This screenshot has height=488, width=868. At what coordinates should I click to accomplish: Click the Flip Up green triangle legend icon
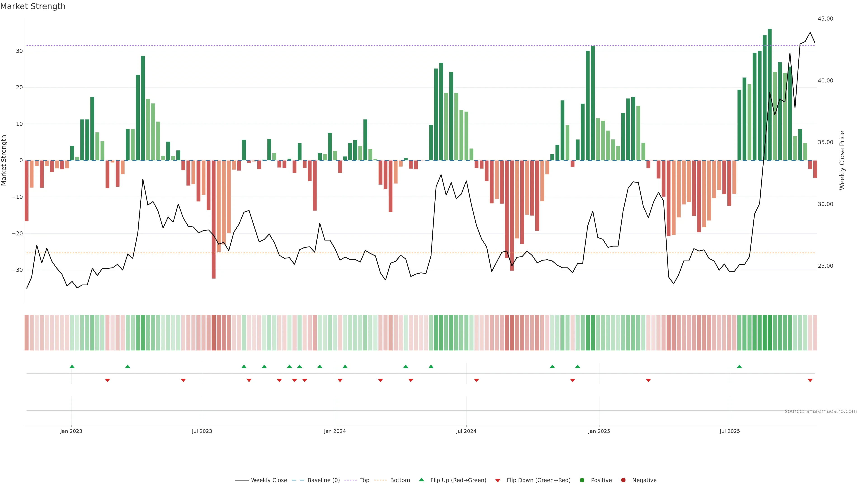click(x=421, y=480)
